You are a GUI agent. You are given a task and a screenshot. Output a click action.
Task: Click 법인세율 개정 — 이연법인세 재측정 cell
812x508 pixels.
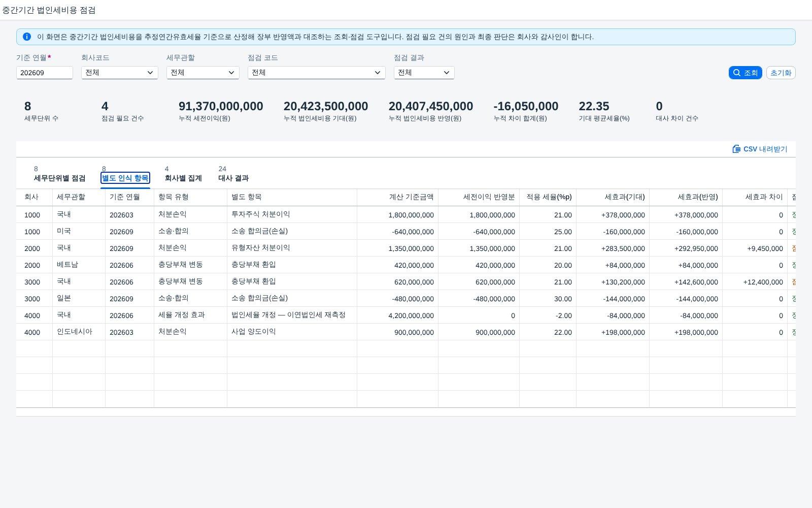[292, 315]
